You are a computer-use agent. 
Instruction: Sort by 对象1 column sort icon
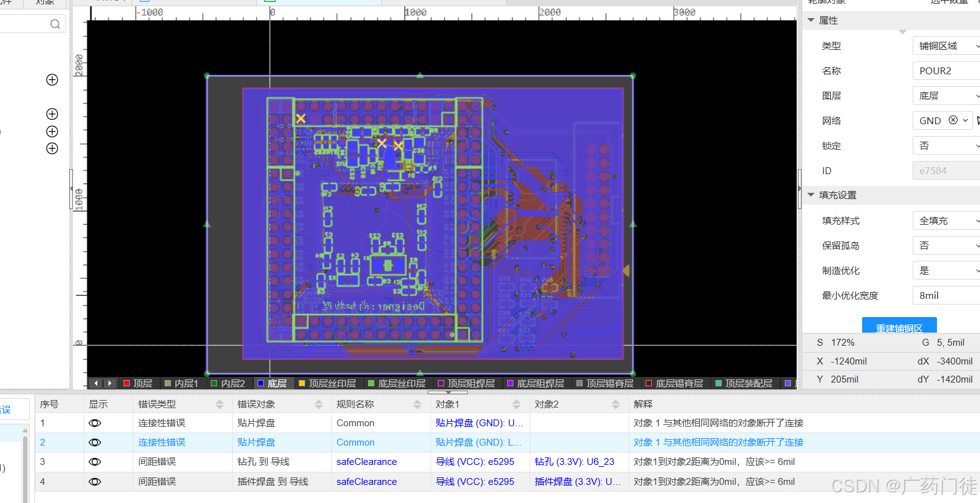517,404
